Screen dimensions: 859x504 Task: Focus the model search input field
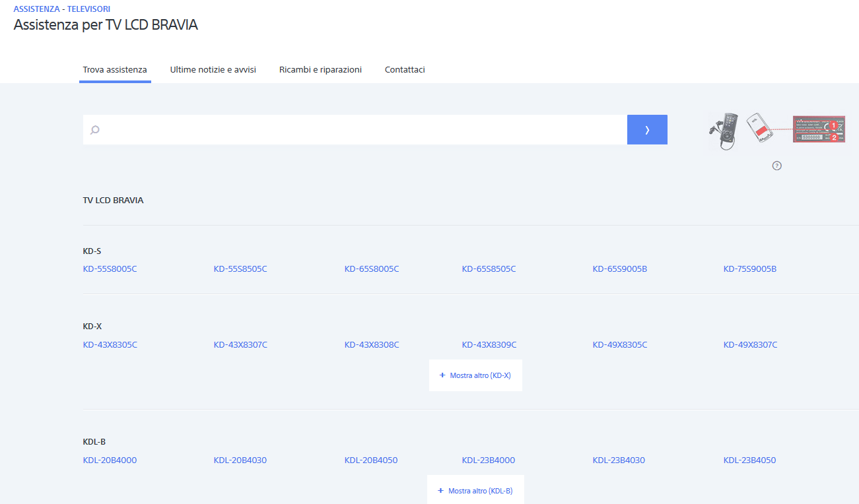point(355,130)
